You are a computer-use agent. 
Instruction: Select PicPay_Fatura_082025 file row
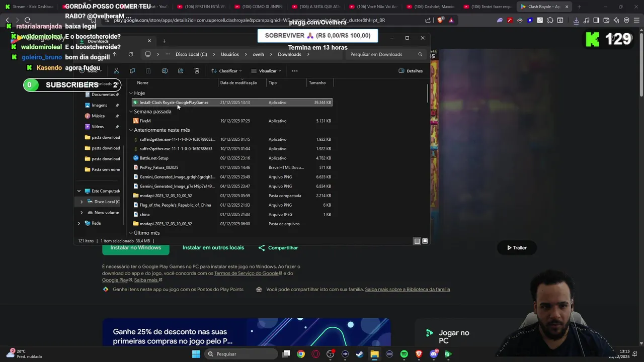231,167
